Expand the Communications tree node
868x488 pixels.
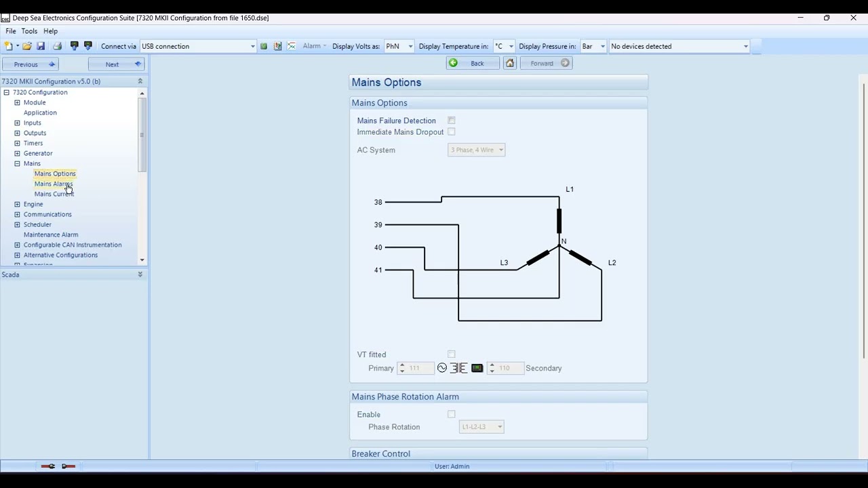coord(17,214)
